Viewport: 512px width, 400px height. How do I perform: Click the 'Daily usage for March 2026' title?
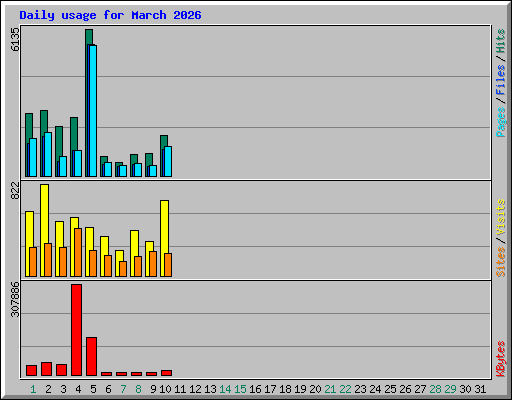point(110,15)
